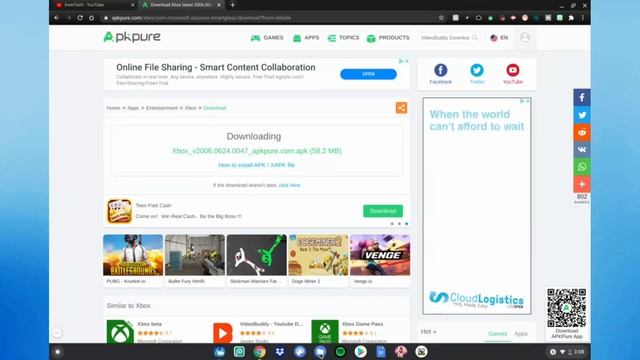Open the APKPure logo home link
The image size is (640, 360).
[132, 37]
